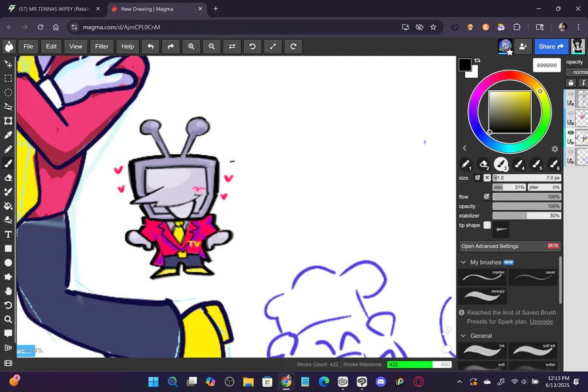Image resolution: width=588 pixels, height=392 pixels.
Task: Click the black foreground color swatch
Action: pos(465,65)
